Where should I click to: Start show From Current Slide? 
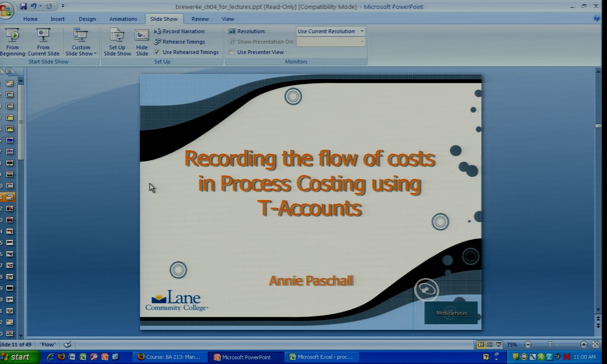tap(43, 42)
